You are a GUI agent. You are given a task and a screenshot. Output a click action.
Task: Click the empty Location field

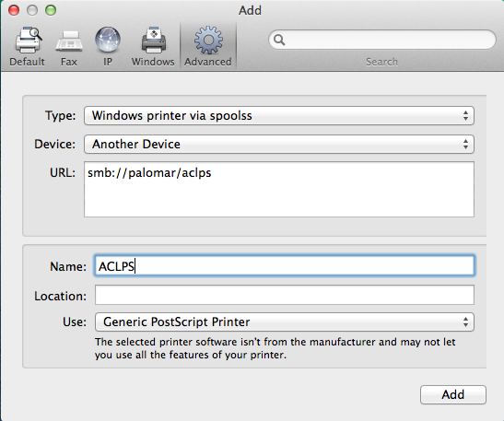(x=285, y=295)
